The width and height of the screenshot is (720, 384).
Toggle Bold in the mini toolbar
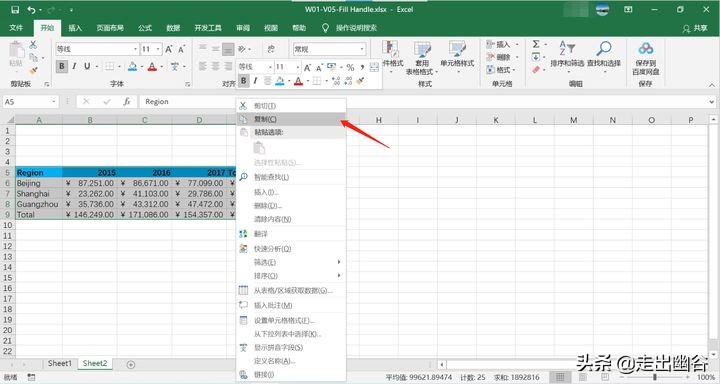click(x=243, y=81)
